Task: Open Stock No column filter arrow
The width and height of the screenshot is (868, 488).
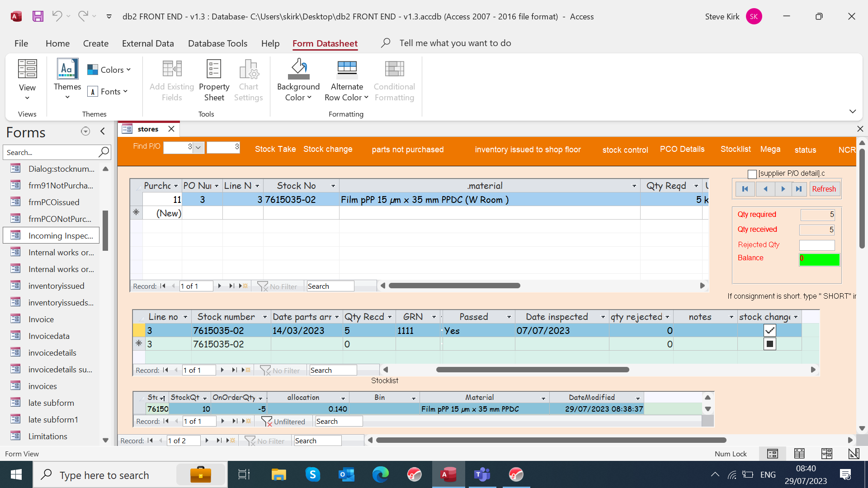Action: 333,186
